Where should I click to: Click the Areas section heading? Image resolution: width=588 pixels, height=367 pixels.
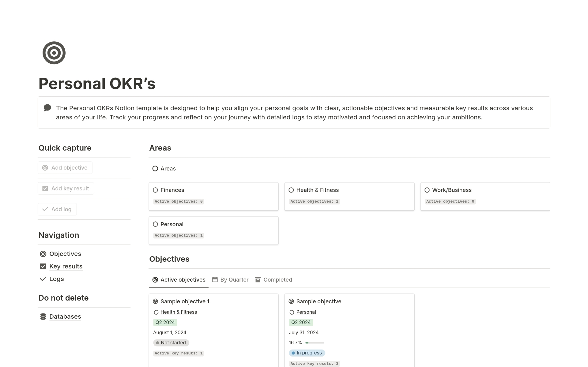pos(160,148)
